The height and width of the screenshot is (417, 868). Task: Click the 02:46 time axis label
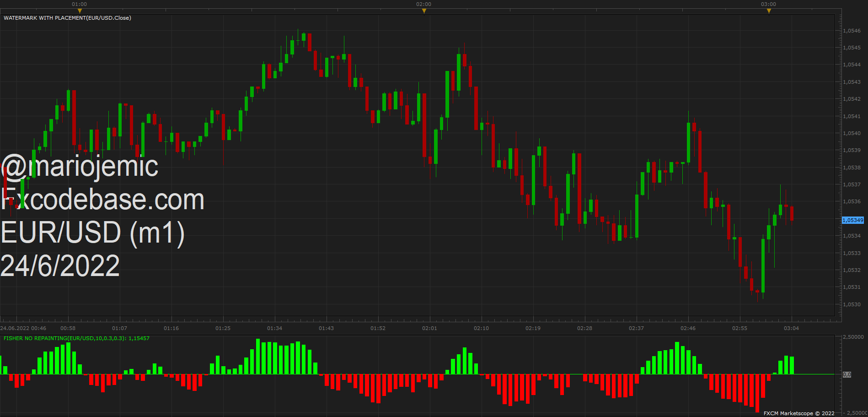pyautogui.click(x=688, y=328)
